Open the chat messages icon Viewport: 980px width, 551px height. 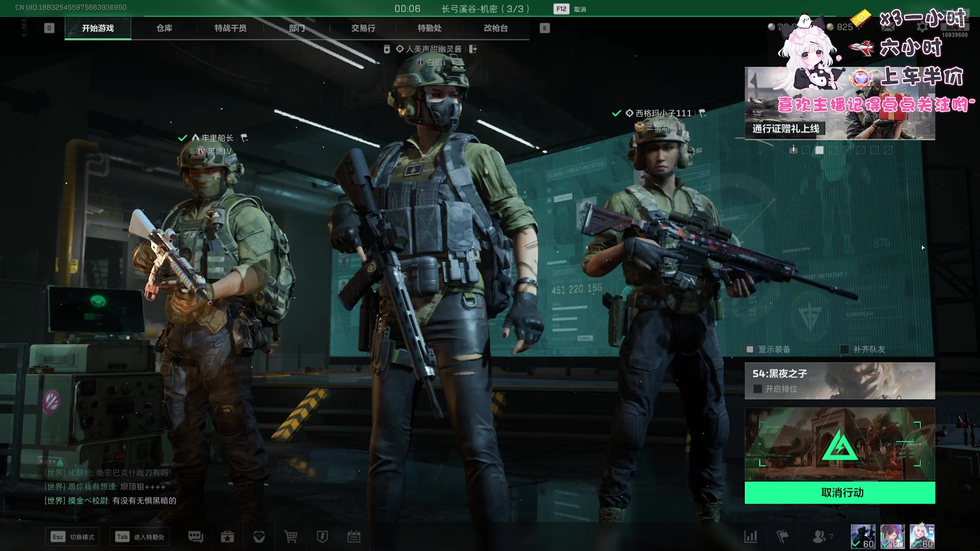195,537
